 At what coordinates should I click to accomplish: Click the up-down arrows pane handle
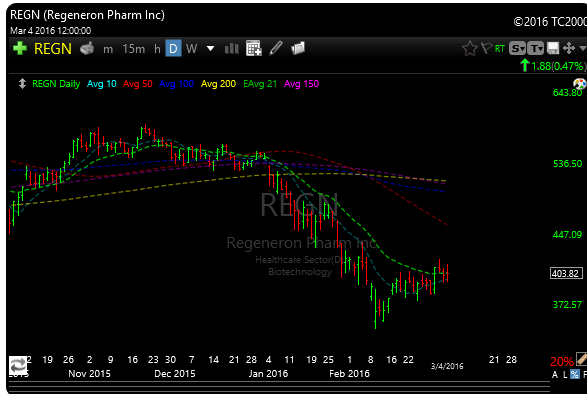pos(22,84)
